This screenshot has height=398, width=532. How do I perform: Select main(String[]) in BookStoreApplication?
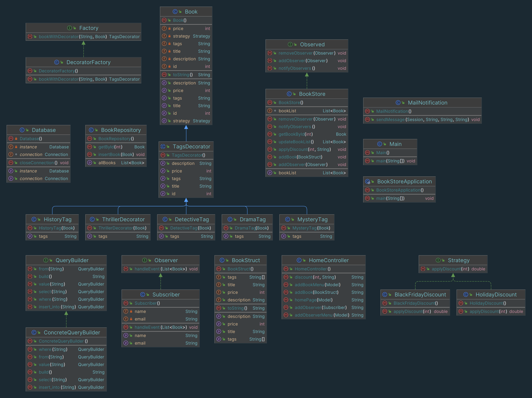pos(399,199)
